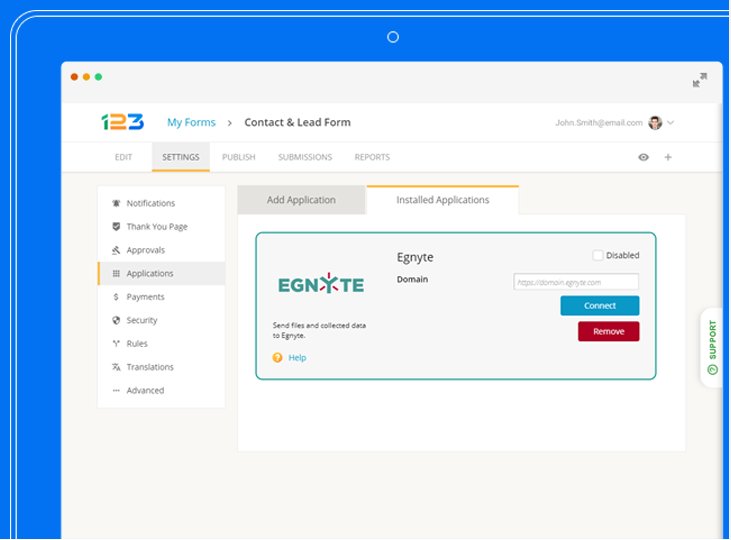This screenshot has width=731, height=540.
Task: Click the green maximize window dot
Action: [x=98, y=77]
